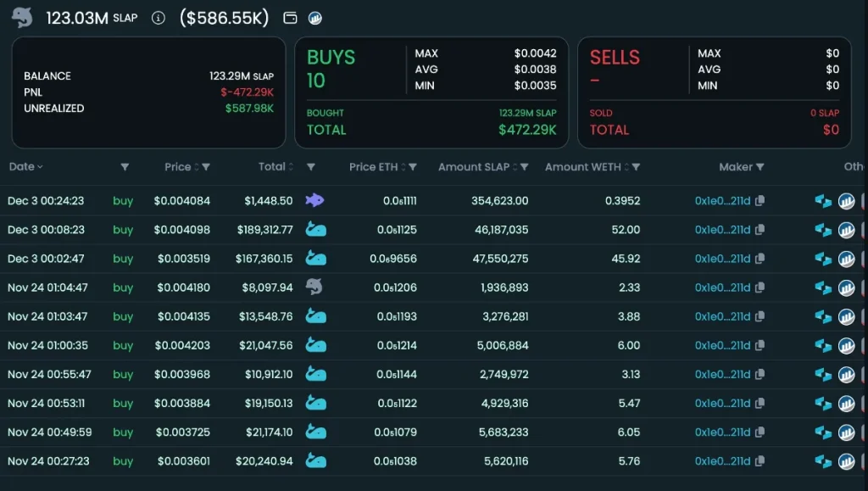The width and height of the screenshot is (868, 491).
Task: Sort by the Amount WETH header
Action: pos(587,166)
